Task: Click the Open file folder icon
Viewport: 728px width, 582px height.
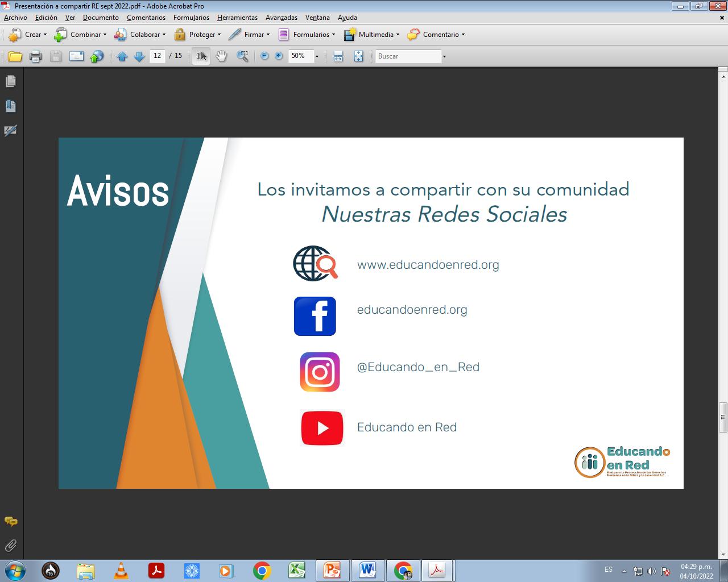Action: [x=15, y=56]
